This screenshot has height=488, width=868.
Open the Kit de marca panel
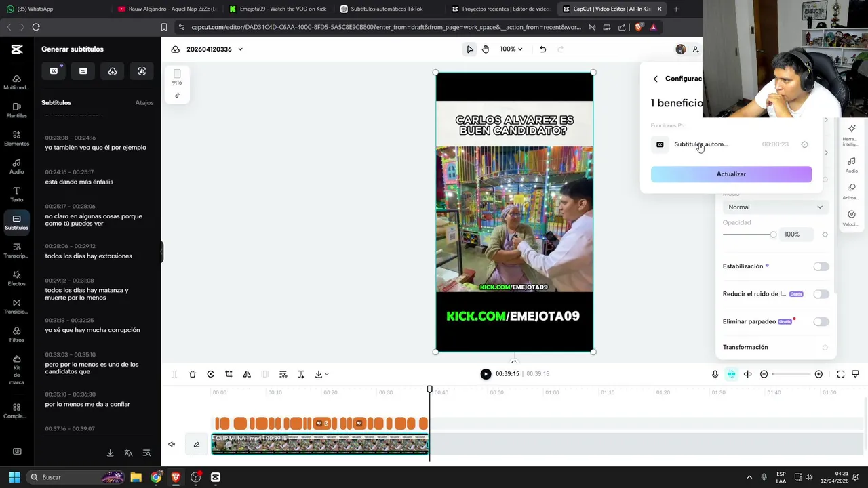[x=16, y=369]
